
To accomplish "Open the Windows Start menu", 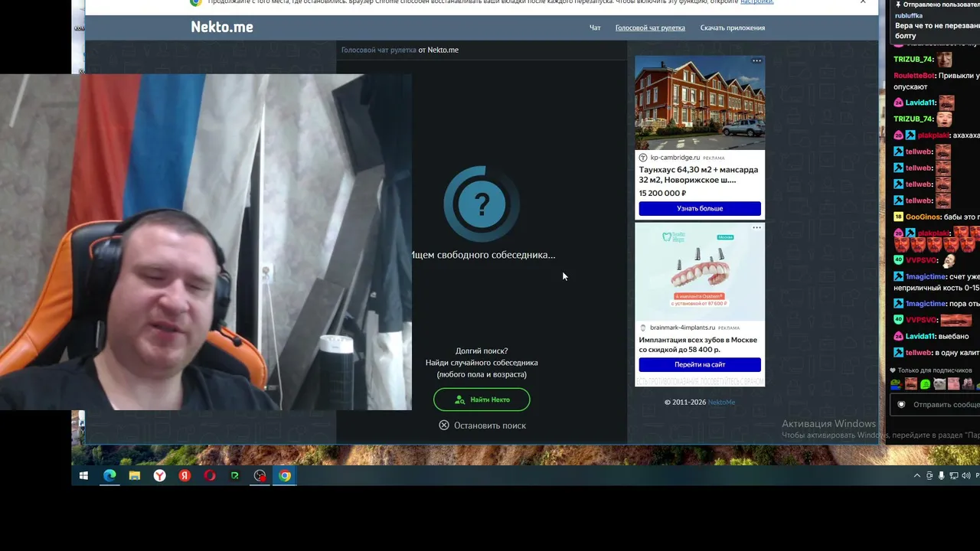I will coord(83,476).
